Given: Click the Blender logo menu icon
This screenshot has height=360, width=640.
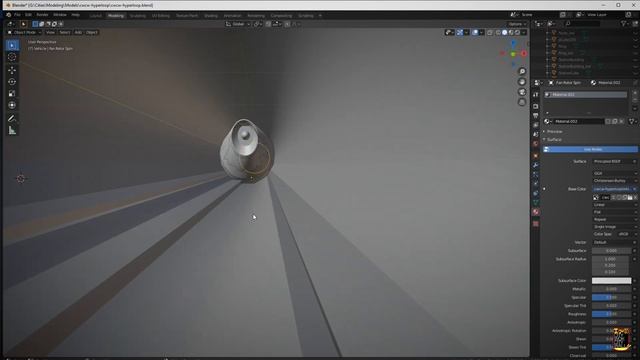Looking at the screenshot, I should tap(9, 15).
